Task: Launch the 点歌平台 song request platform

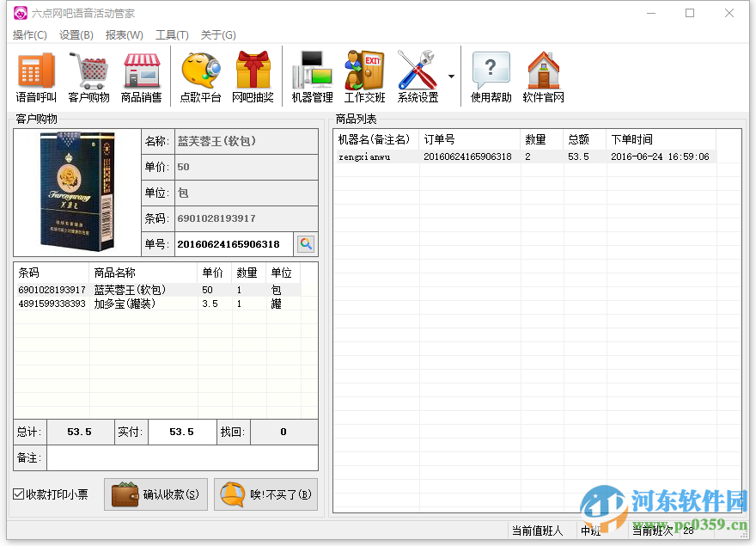Action: [x=199, y=75]
